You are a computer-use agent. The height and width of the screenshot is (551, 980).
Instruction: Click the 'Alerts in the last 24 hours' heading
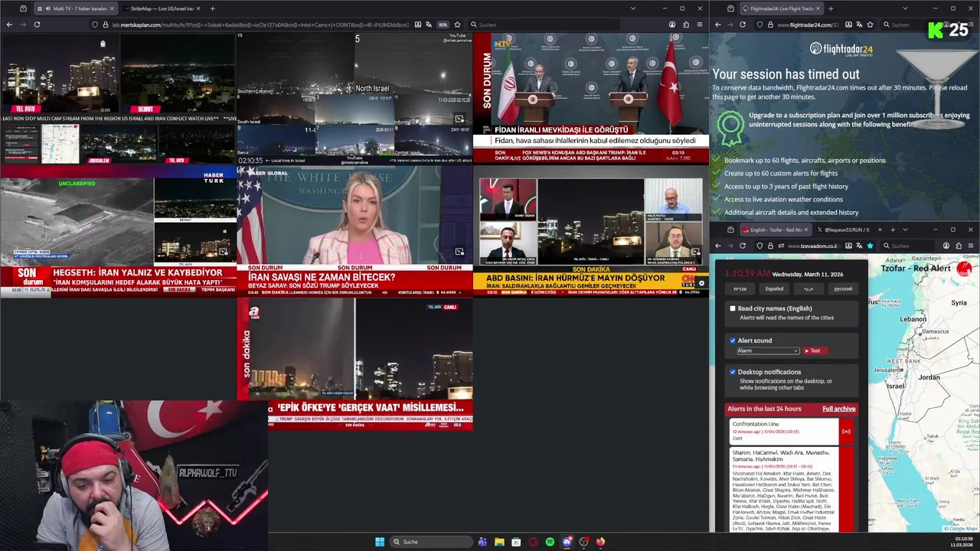click(765, 409)
